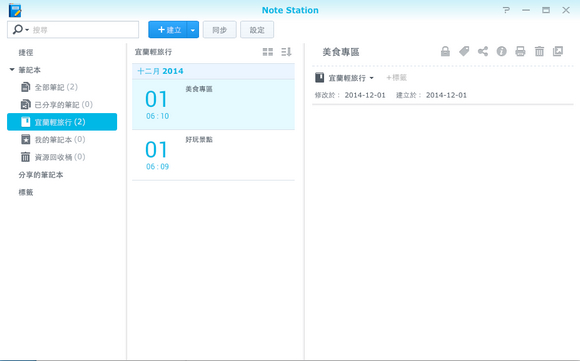Delete the note with trash icon in note toolbar
This screenshot has width=580, height=361.
coord(539,51)
